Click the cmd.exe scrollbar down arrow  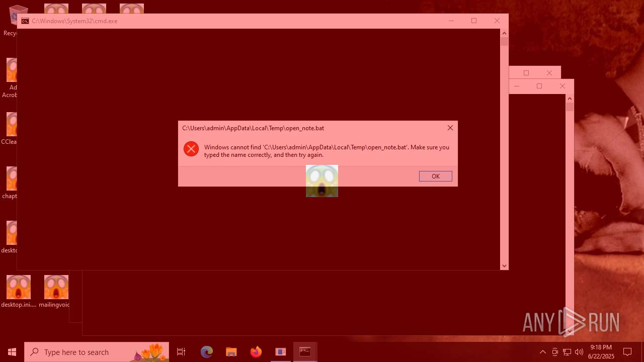(x=504, y=266)
